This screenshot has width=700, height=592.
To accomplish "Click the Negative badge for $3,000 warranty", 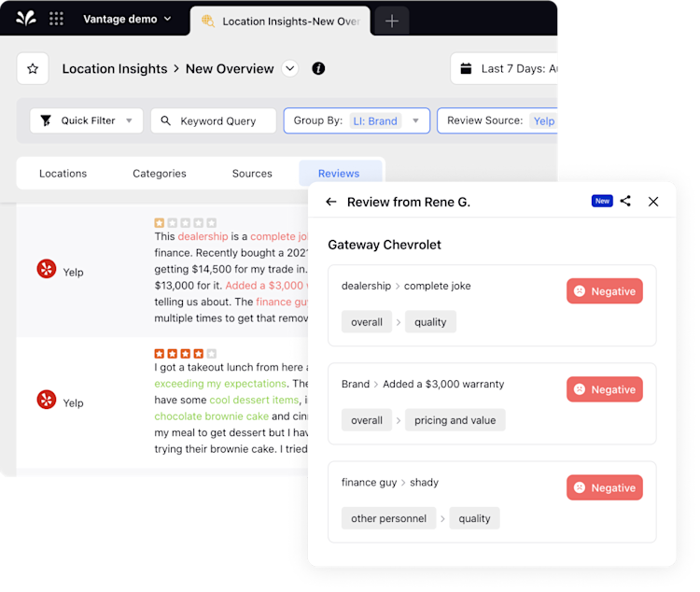I will [x=605, y=389].
